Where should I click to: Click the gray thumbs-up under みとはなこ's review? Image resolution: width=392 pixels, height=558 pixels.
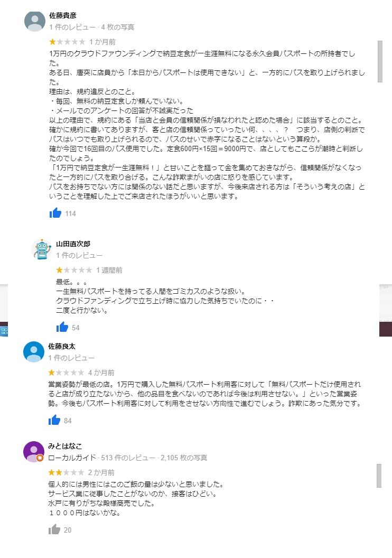click(x=54, y=529)
